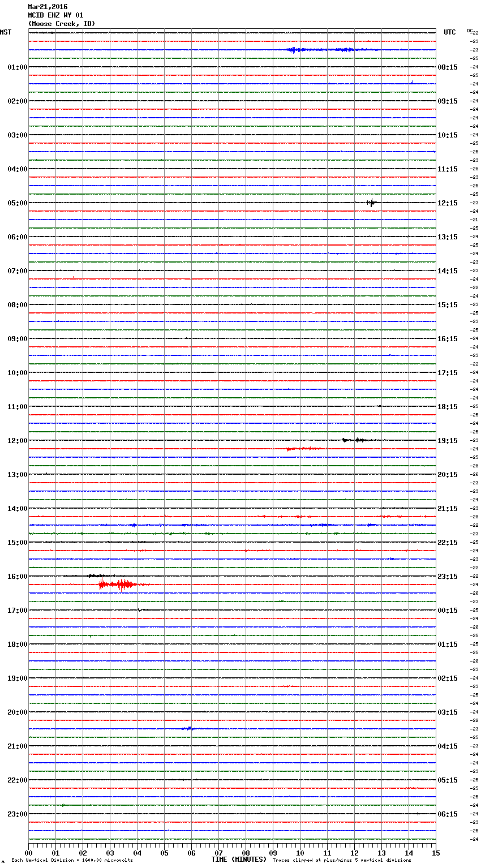481x868 pixels.
Task: Select the MST timezone header
Action: [x=6, y=32]
